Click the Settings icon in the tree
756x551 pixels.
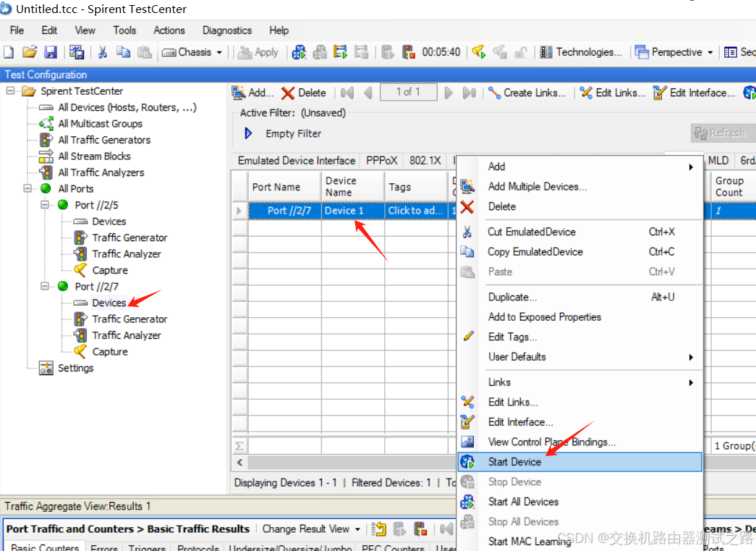coord(46,368)
